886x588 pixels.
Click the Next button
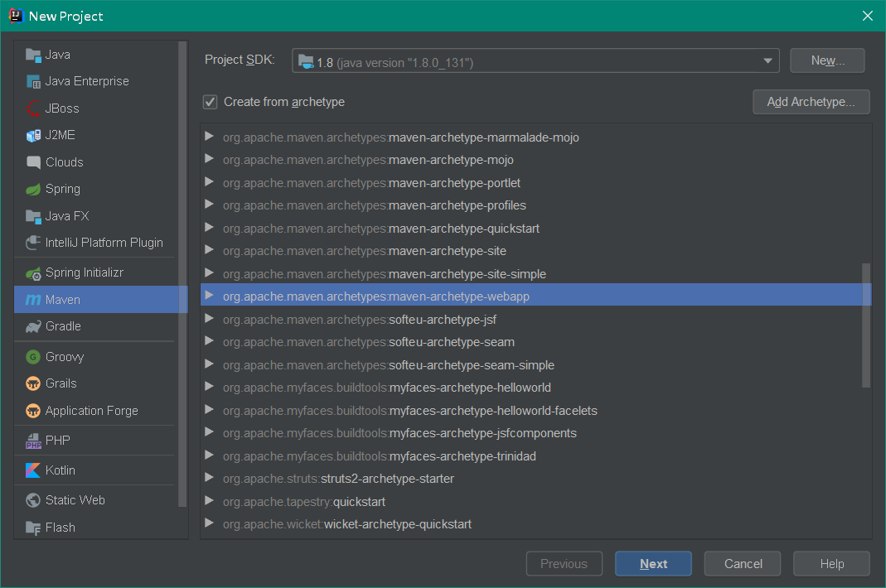click(x=653, y=564)
